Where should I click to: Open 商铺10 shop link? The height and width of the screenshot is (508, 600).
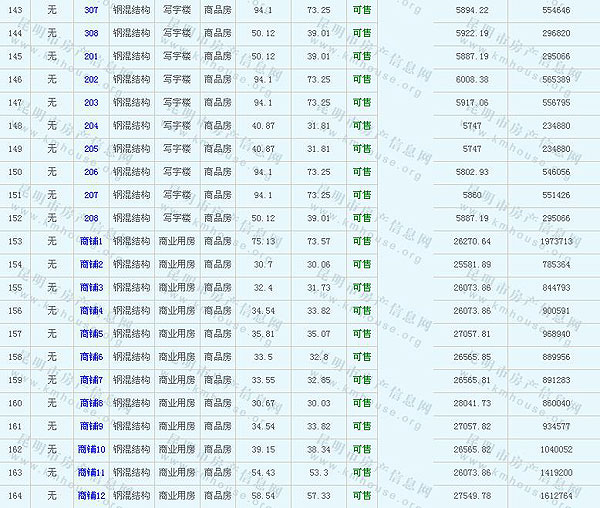(x=91, y=449)
